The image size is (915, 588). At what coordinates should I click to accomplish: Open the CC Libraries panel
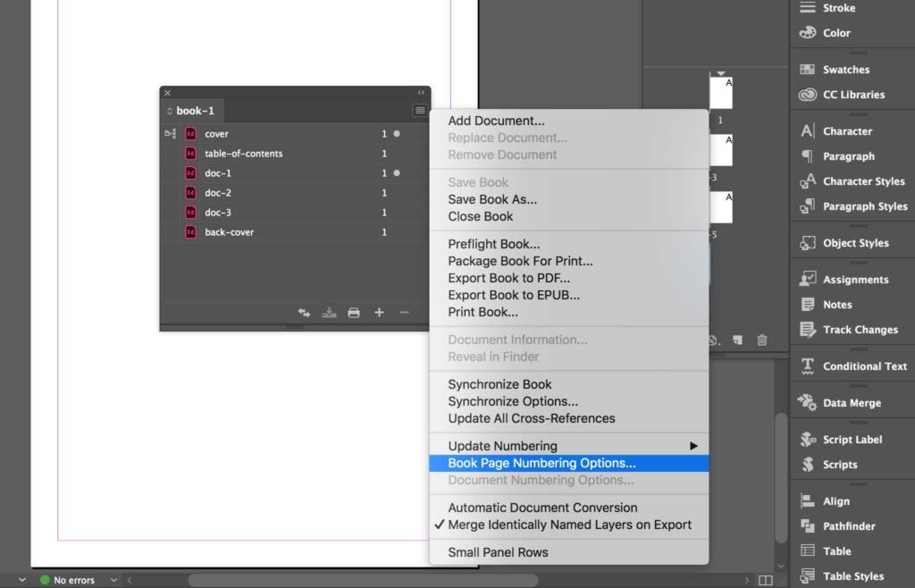click(855, 95)
